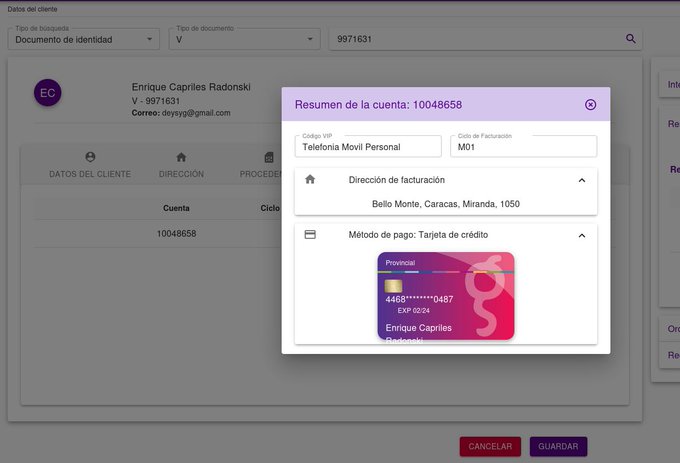Click the person icon above Datos del Cliente
The height and width of the screenshot is (463, 680).
(x=90, y=157)
